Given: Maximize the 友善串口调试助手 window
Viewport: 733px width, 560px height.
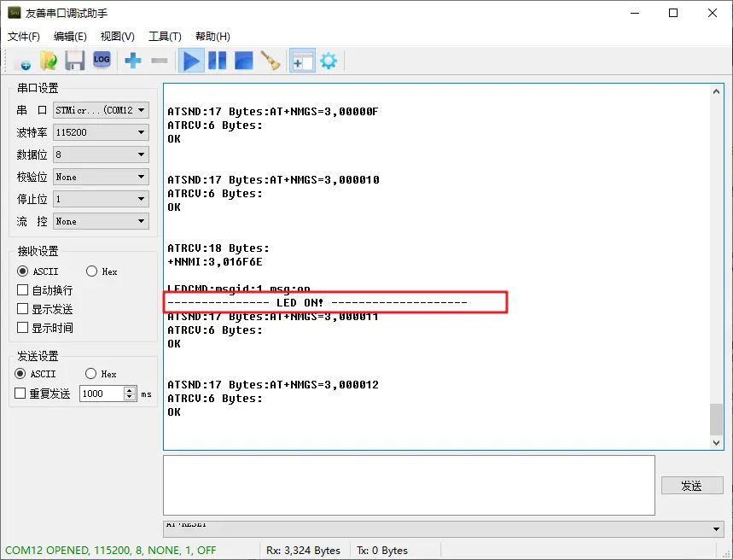Looking at the screenshot, I should point(673,13).
